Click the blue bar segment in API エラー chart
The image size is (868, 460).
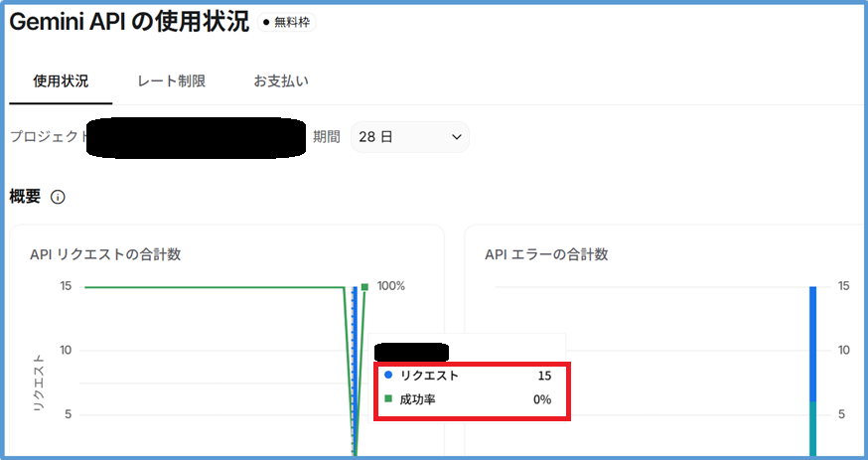point(812,343)
